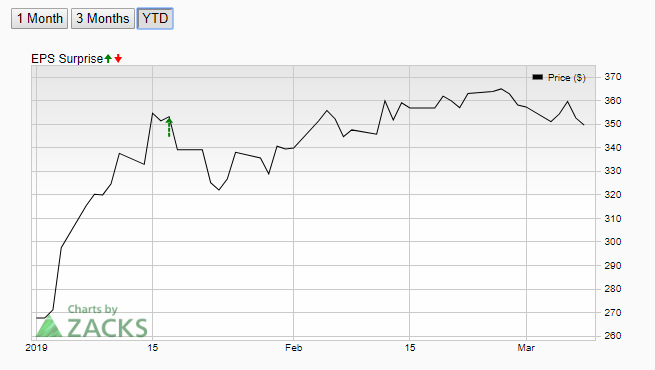Click the EPS Surprise label text
The image size is (655, 370).
(67, 59)
